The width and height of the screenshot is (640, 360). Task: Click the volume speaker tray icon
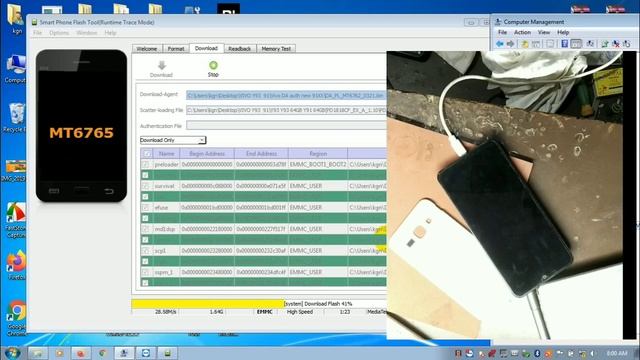point(592,353)
